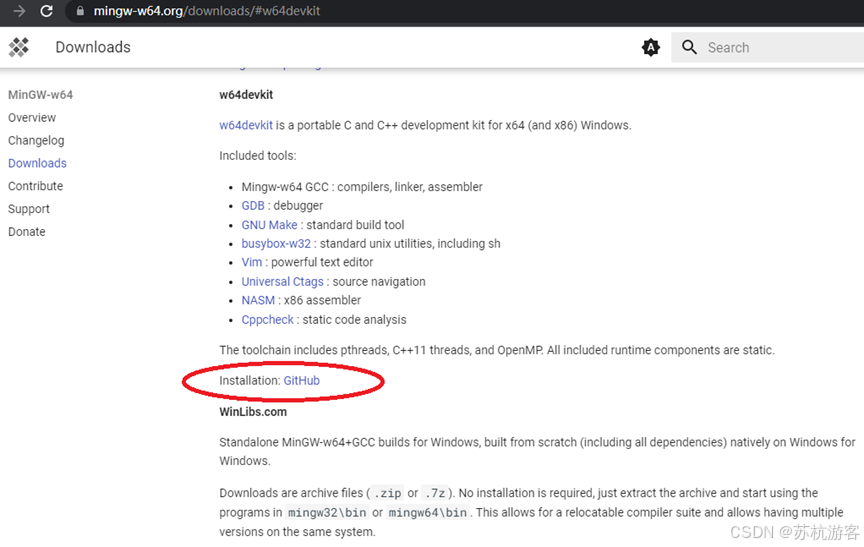This screenshot has height=547, width=864.
Task: Click the browser forward arrow
Action: click(x=19, y=11)
